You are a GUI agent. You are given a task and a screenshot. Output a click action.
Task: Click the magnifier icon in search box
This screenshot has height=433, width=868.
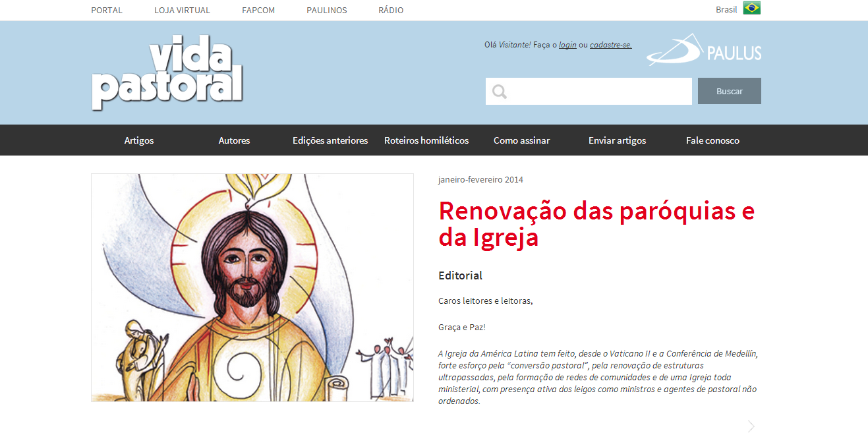(500, 92)
